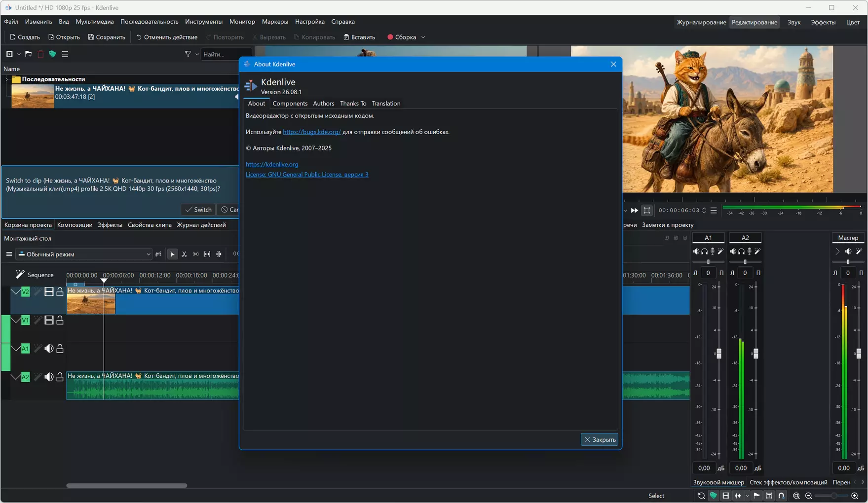Open V2 track effects wand icon

pos(38,292)
